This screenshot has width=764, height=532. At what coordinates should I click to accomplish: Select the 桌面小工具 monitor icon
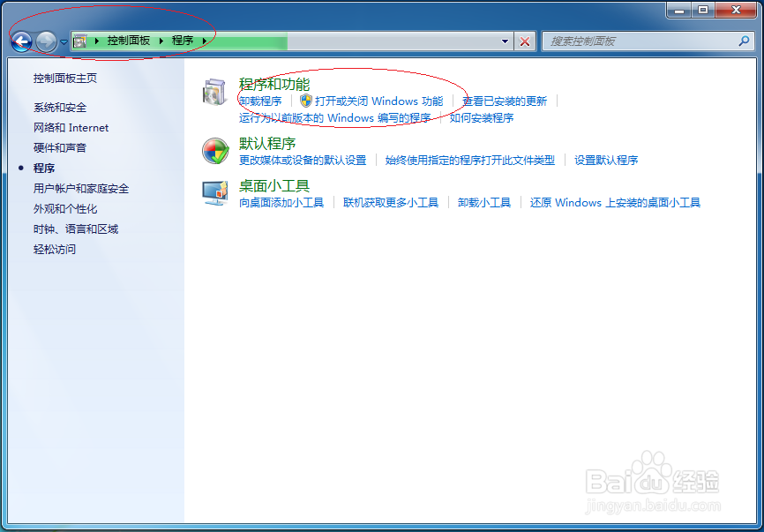(214, 193)
